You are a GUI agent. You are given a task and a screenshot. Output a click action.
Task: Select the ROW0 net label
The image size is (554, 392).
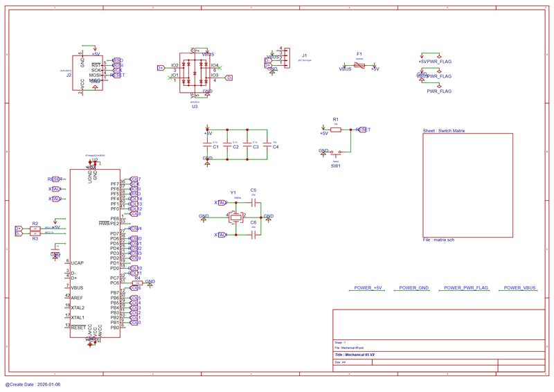134,238
